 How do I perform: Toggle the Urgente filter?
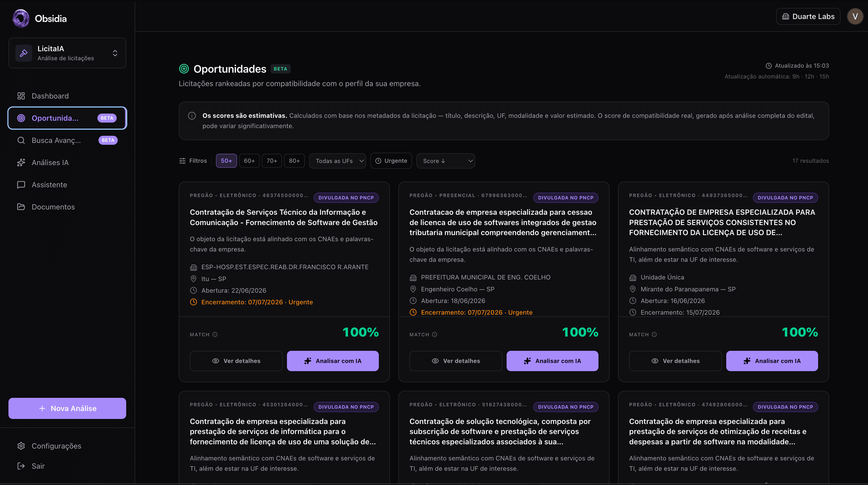coord(391,161)
